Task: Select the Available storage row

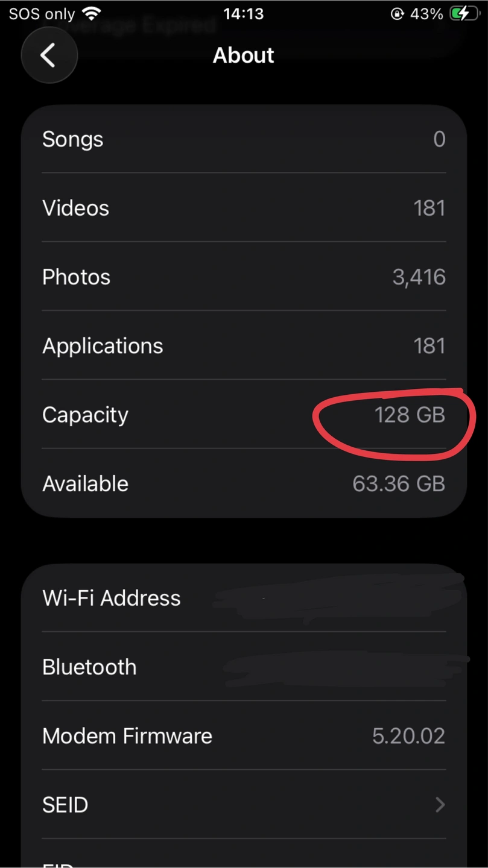Action: (x=244, y=483)
